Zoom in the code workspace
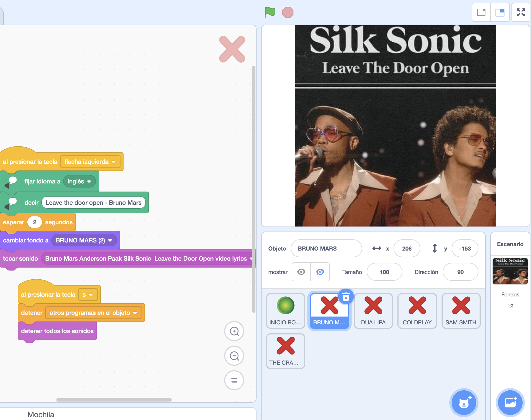 (x=234, y=331)
